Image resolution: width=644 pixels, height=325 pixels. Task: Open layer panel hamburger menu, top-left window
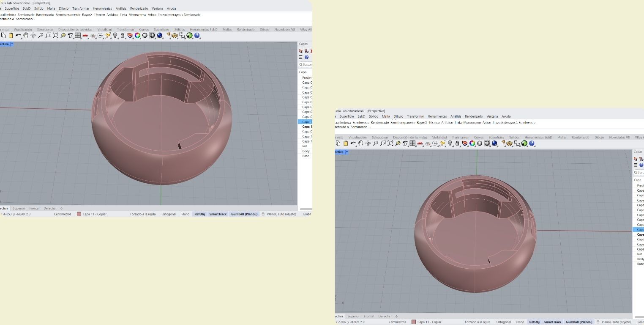point(301,57)
